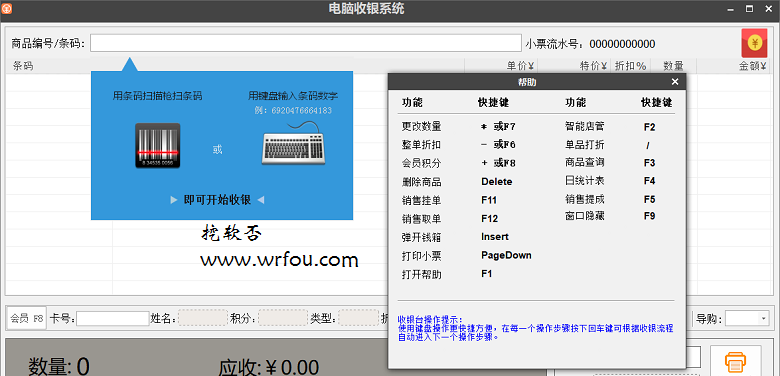This screenshot has height=376, width=780.
Task: Click 销售挂单 in help list
Action: 421,200
